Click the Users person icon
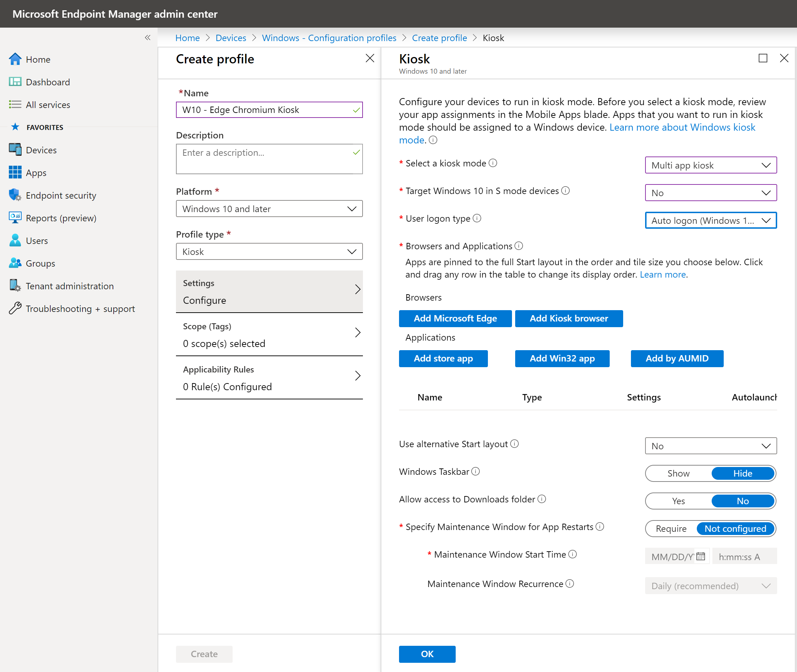 pos(15,240)
